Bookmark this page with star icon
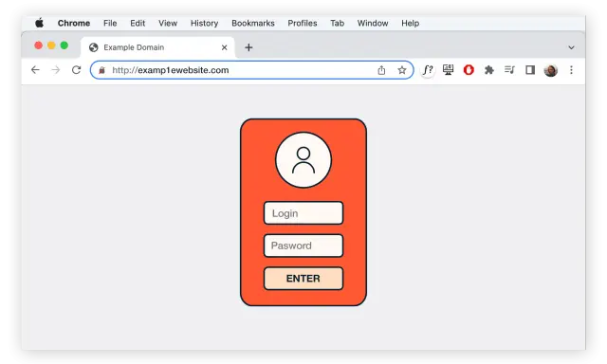The height and width of the screenshot is (364, 607). 402,70
